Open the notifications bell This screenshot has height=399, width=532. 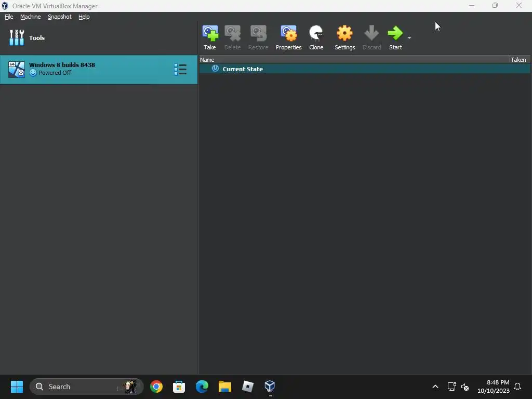(x=517, y=387)
